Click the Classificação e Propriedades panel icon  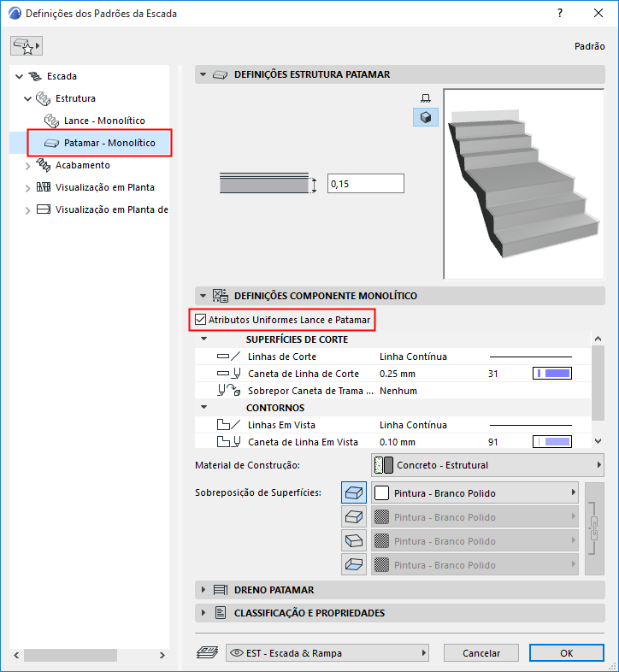coord(221,613)
